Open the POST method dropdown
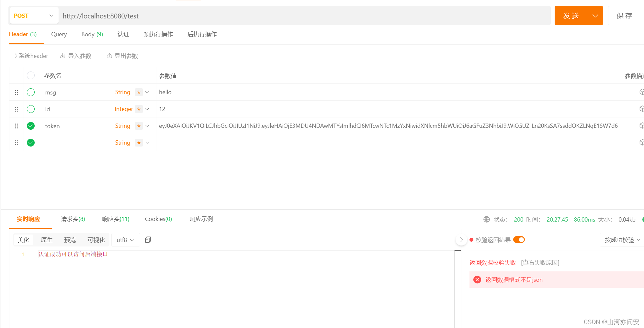Viewport: 644px width, 328px height. (x=34, y=16)
